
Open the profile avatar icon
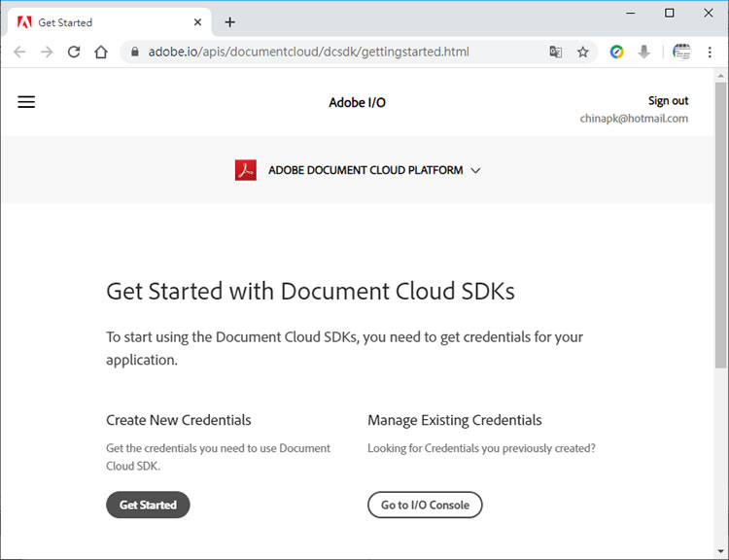pos(681,52)
